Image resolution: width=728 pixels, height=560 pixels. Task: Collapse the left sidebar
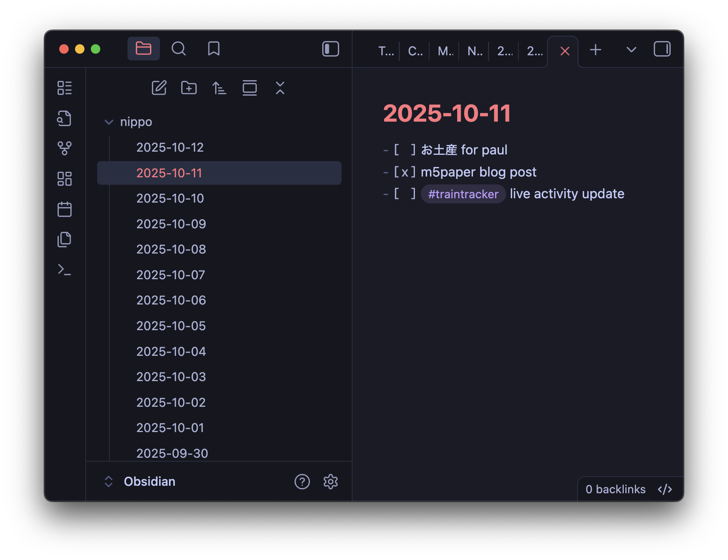pyautogui.click(x=330, y=49)
